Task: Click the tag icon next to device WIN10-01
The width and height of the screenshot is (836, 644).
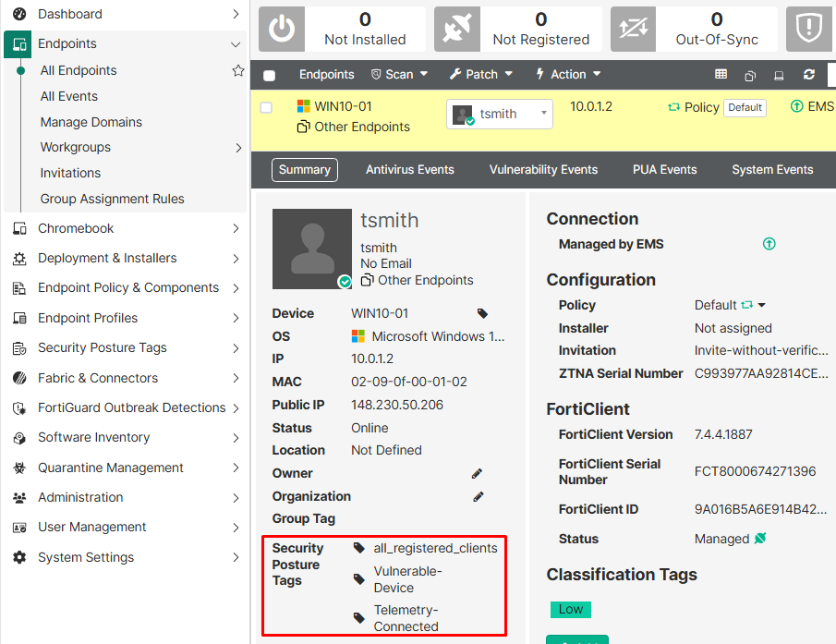Action: 480,312
